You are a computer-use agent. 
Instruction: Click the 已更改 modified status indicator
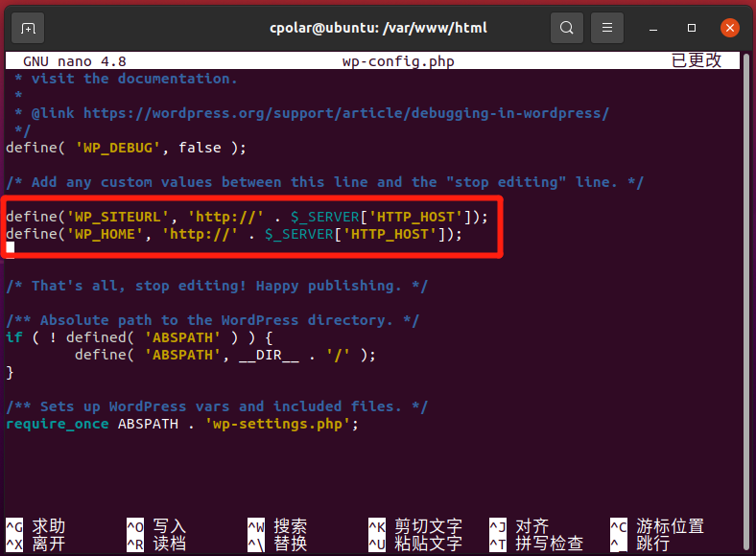(x=697, y=60)
